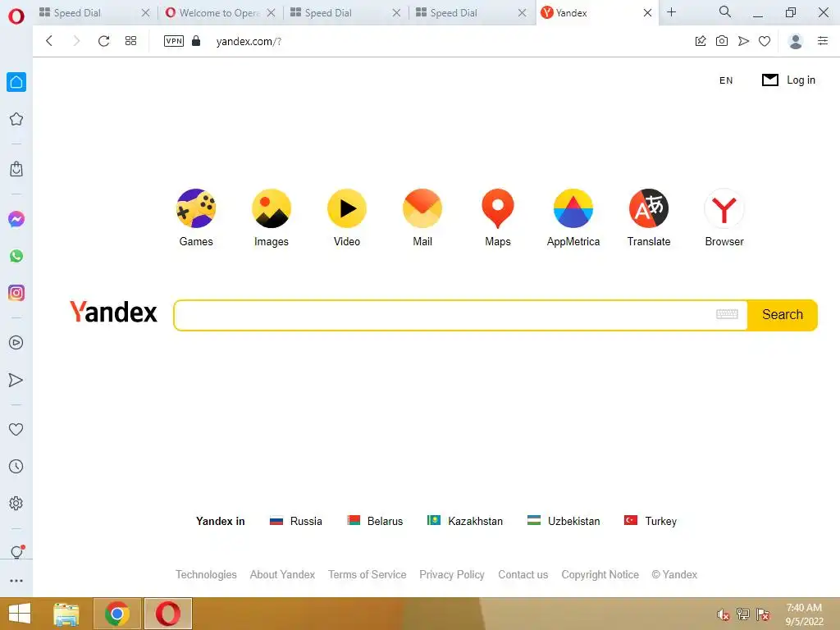The width and height of the screenshot is (840, 630).
Task: Open the sidebar lightbulb tips icon
Action: tap(16, 551)
